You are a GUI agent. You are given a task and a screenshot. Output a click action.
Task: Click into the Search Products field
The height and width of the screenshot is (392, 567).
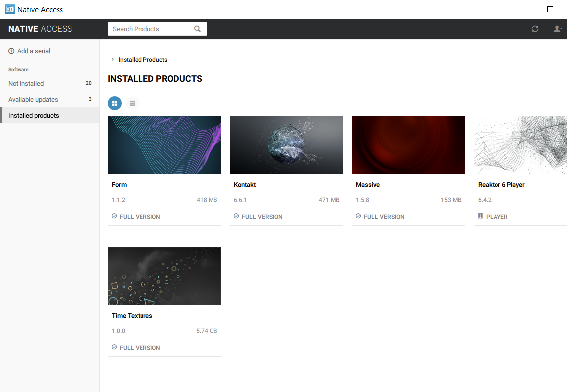[157, 29]
